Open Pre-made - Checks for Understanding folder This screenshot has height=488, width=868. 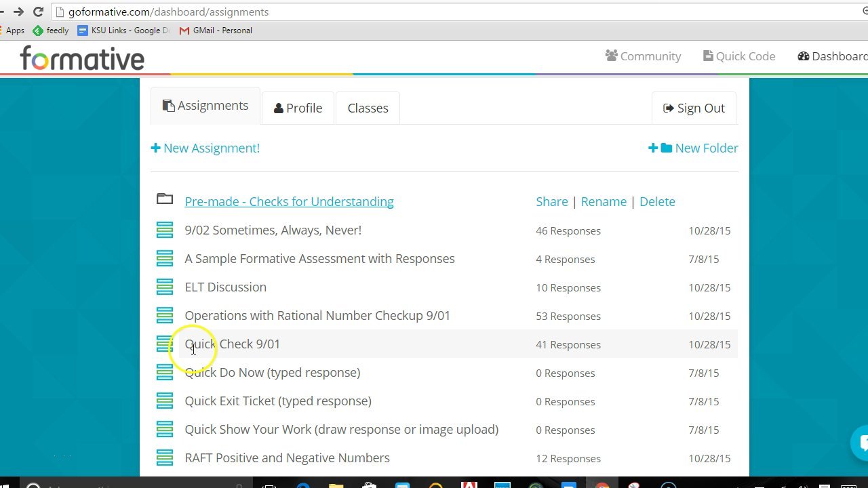pyautogui.click(x=289, y=201)
